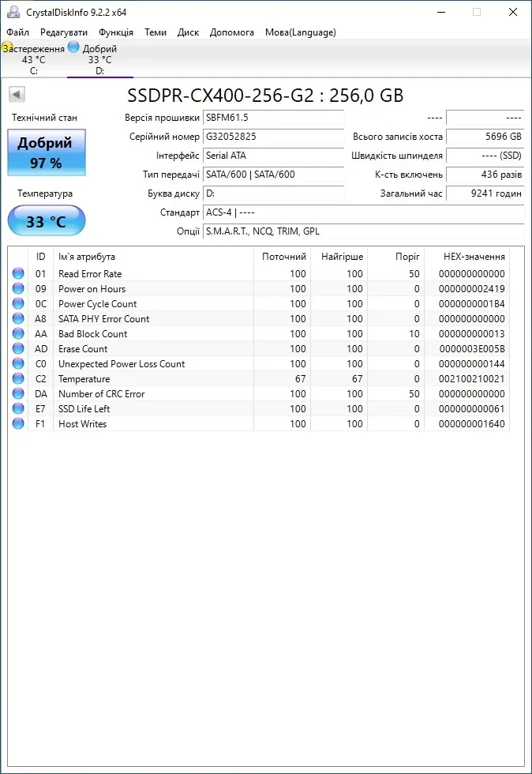Click the Поріг column header

pyautogui.click(x=395, y=257)
